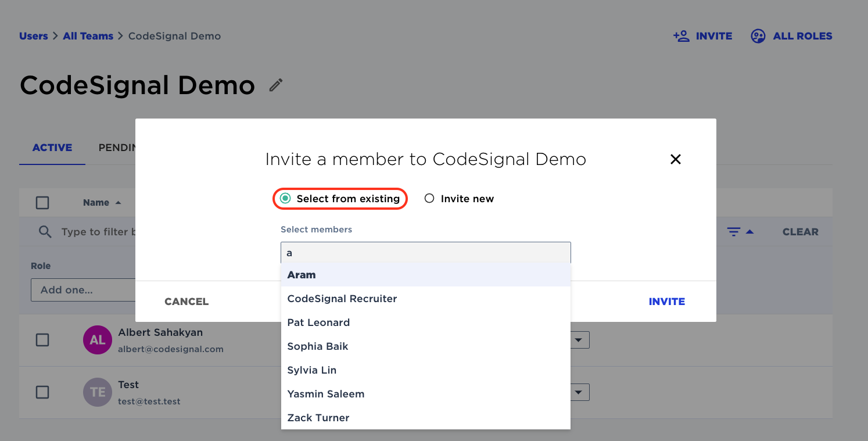Choose the 'Invite new' radio option
Image resolution: width=868 pixels, height=441 pixels.
[x=429, y=199]
